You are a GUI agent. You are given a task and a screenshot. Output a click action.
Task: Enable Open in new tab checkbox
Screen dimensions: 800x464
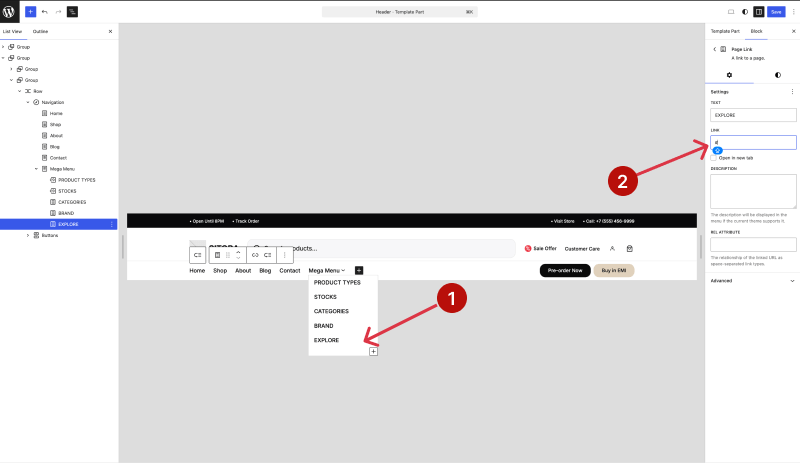click(x=714, y=158)
